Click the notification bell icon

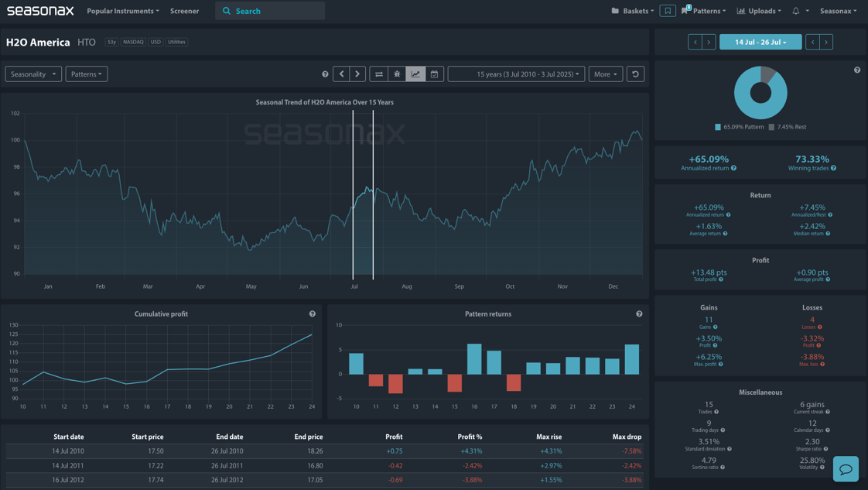click(795, 11)
